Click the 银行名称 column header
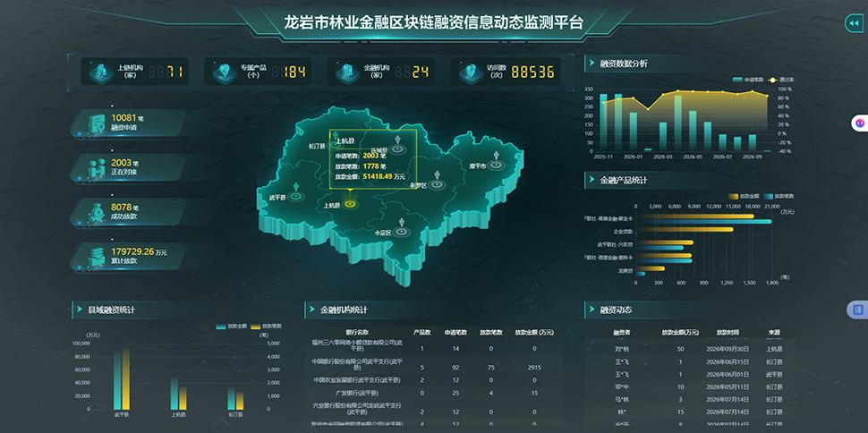The width and height of the screenshot is (868, 433). pyautogui.click(x=357, y=332)
